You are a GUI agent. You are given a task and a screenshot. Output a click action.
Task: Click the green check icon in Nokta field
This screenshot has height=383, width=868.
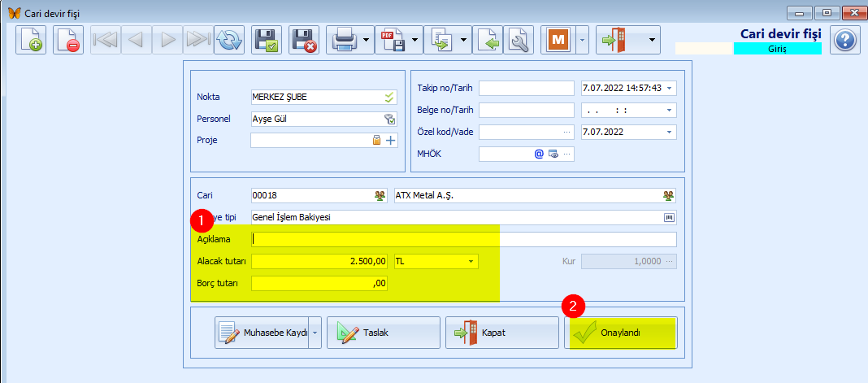[390, 98]
